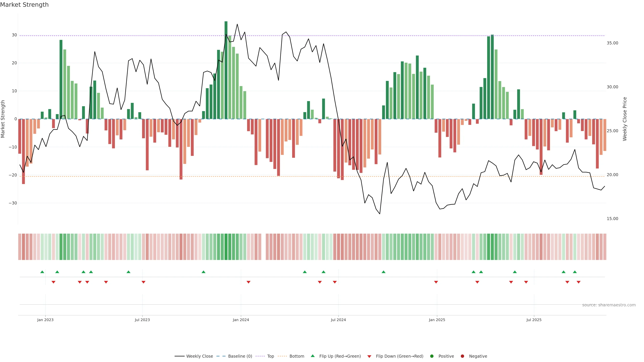Screen dimensions: 644x362
Task: Click the green Positive circle legend icon
Action: coord(432,356)
